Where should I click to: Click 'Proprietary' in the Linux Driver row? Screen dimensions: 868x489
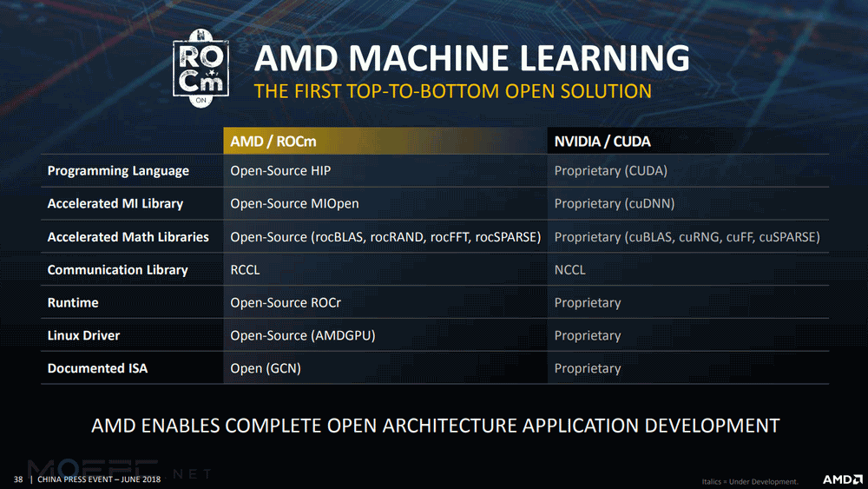[x=588, y=335]
